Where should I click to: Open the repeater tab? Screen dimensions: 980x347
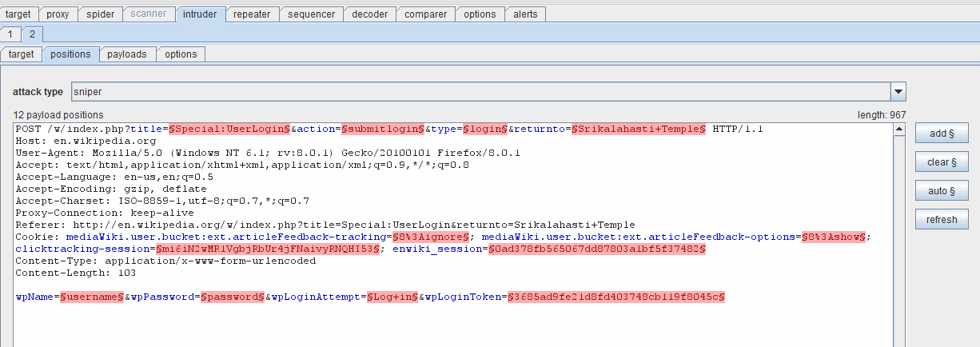[251, 14]
